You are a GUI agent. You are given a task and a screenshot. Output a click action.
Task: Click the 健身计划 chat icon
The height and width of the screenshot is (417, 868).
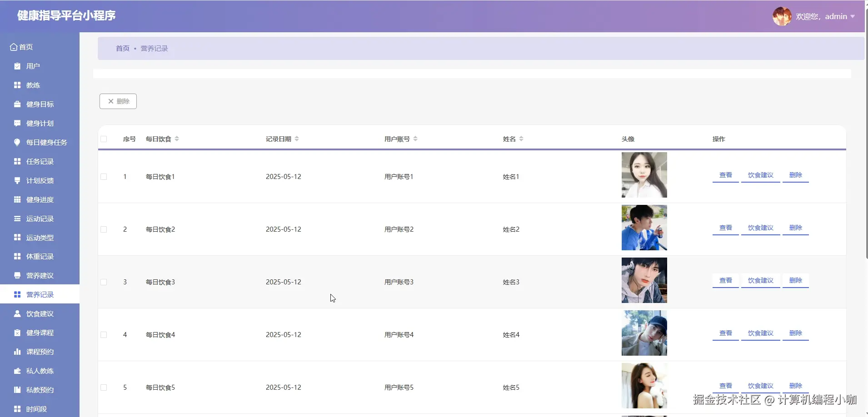(x=17, y=124)
